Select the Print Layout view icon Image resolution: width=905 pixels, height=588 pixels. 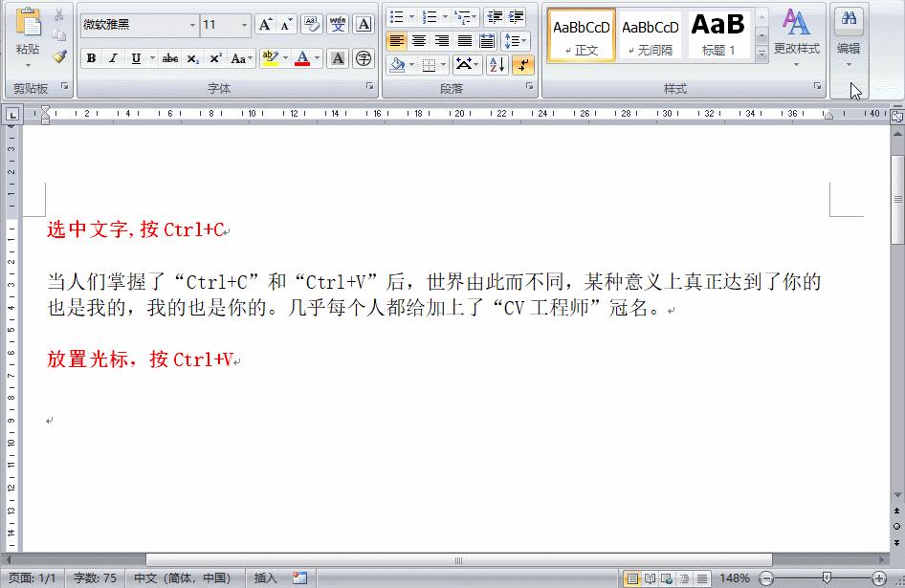pos(631,577)
